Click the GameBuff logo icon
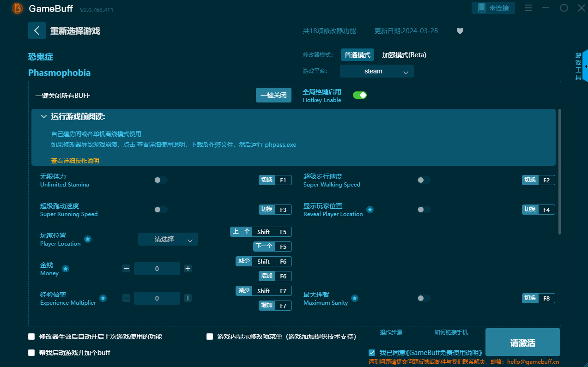Viewport: 588px width, 367px height. click(x=16, y=8)
